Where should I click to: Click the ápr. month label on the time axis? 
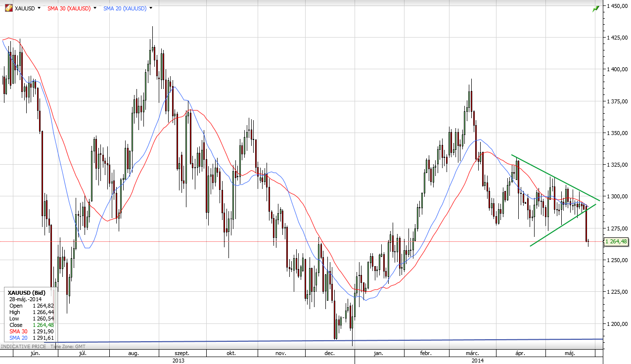(520, 354)
